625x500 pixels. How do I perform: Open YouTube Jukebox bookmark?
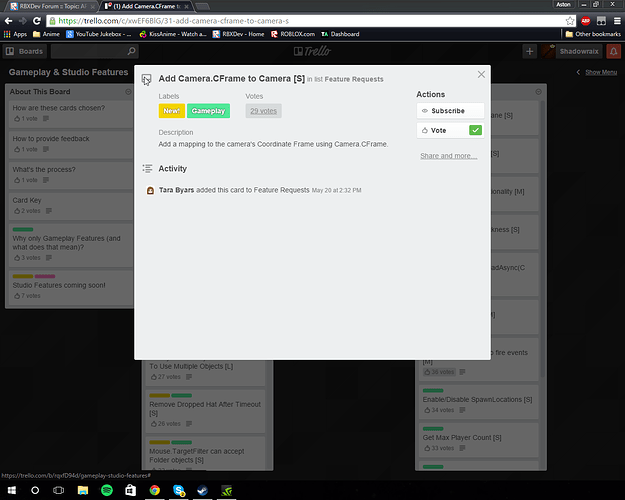click(x=98, y=34)
